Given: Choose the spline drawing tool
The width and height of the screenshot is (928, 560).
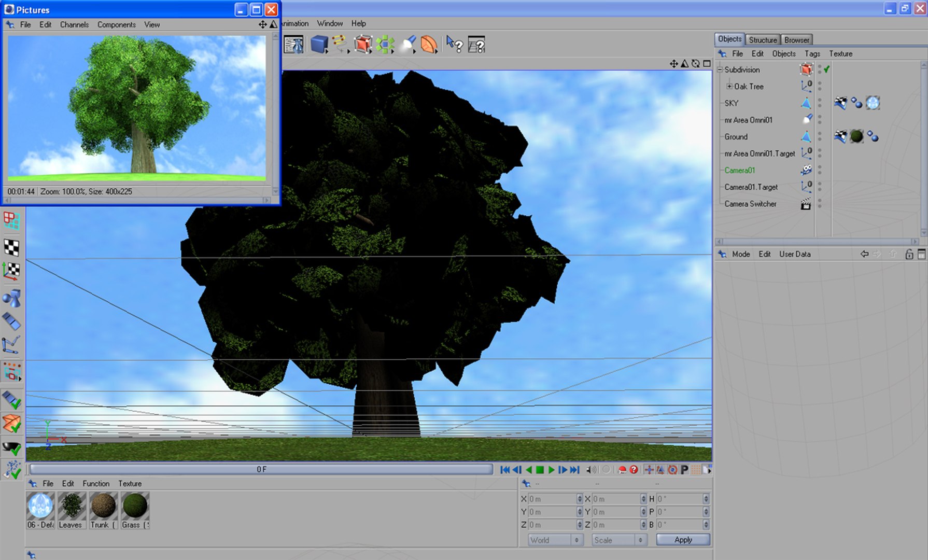Looking at the screenshot, I should click(x=340, y=45).
